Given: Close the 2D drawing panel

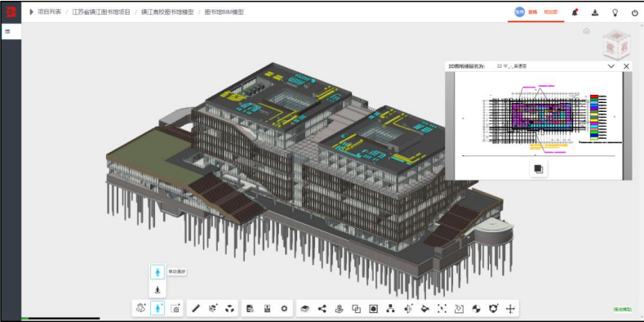Looking at the screenshot, I should pos(626,66).
